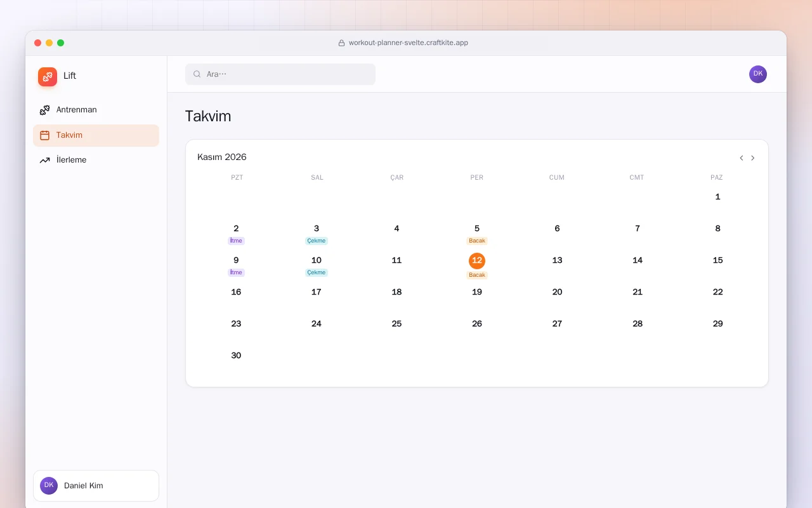Open the Çekme tag on day 3
The image size is (812, 508).
click(317, 241)
